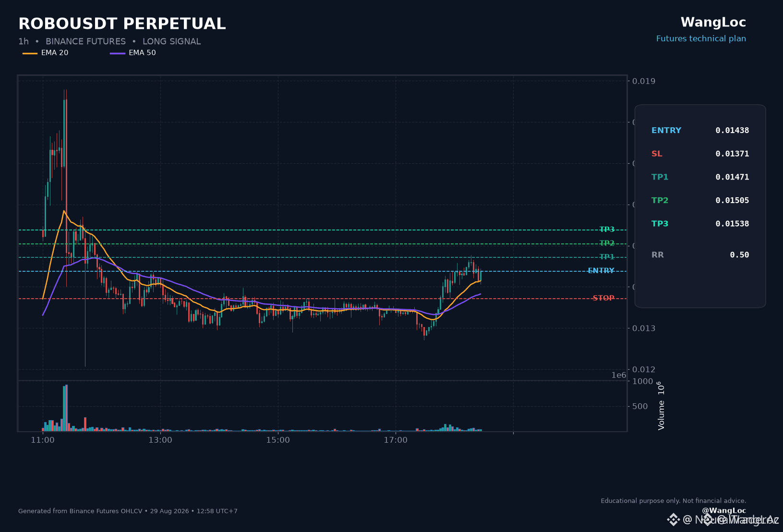The width and height of the screenshot is (783, 532).
Task: Click the SL label in the info panel
Action: pos(657,154)
